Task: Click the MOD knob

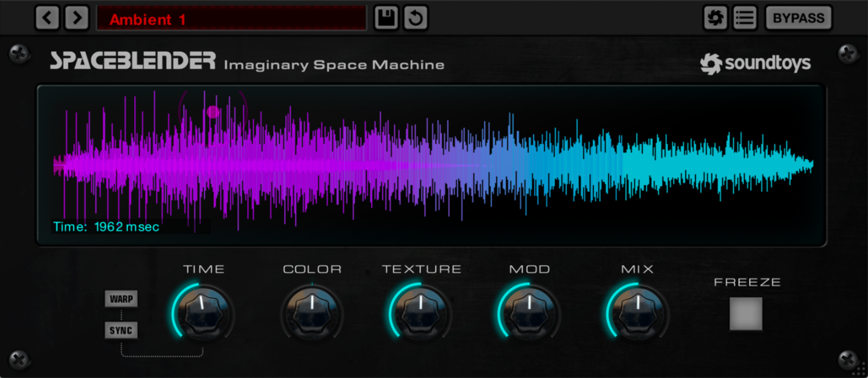Action: [x=530, y=313]
